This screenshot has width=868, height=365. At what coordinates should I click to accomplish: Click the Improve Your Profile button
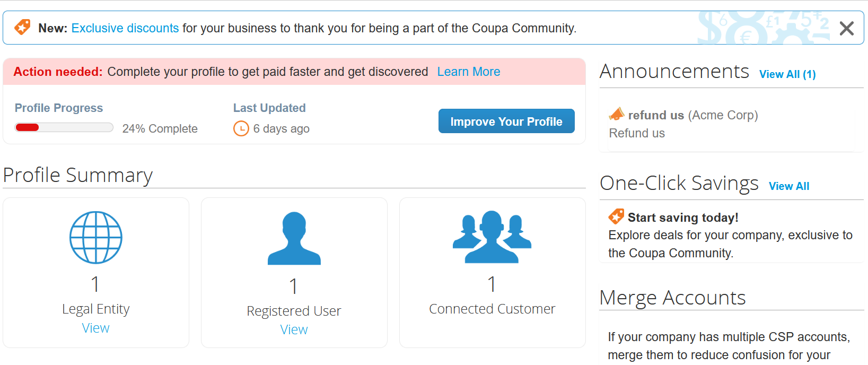pyautogui.click(x=506, y=121)
